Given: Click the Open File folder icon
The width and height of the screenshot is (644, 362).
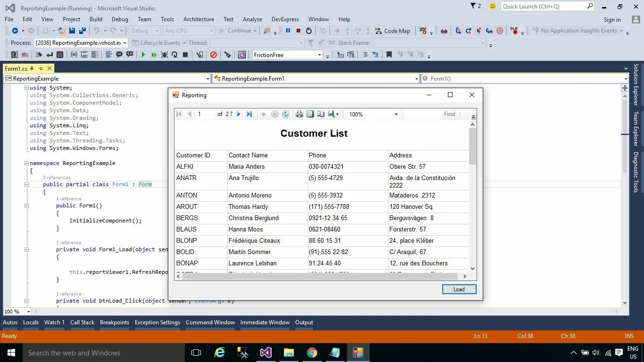Looking at the screenshot, I should [x=61, y=31].
